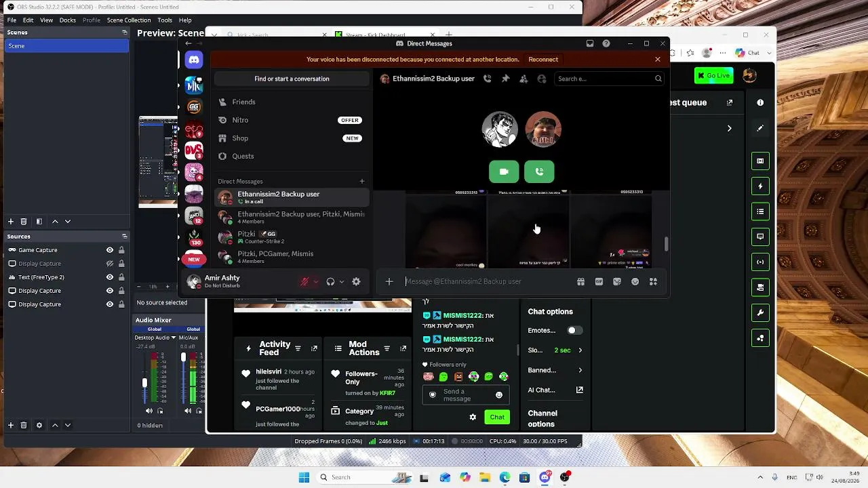Image resolution: width=868 pixels, height=488 pixels.
Task: Open Discord help icon in title bar
Action: (606, 43)
